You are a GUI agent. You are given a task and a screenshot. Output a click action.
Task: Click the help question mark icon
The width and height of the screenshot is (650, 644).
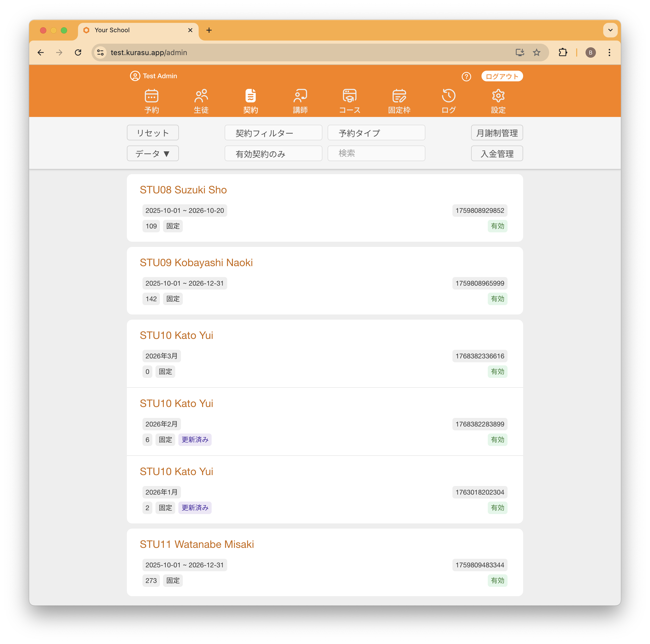[x=466, y=77]
